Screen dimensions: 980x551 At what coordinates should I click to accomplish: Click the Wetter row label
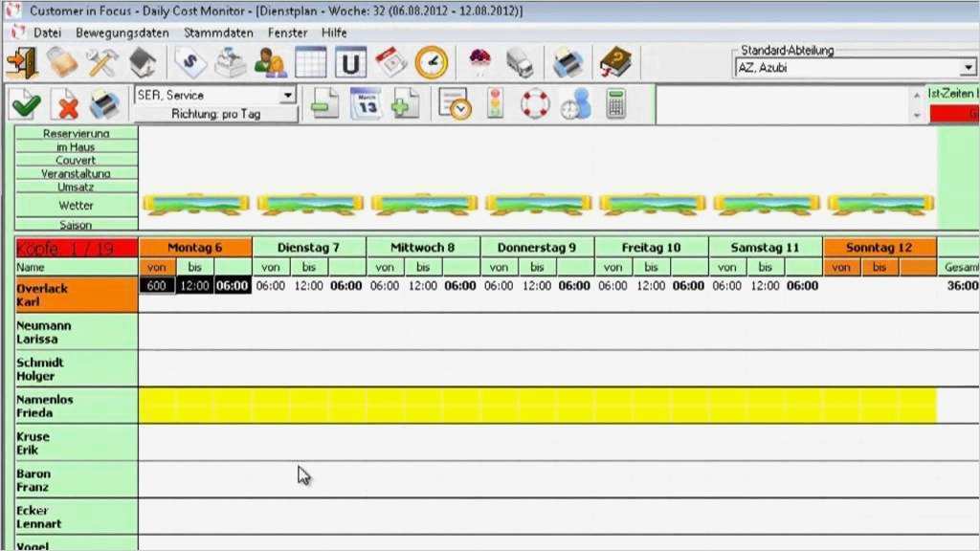pyautogui.click(x=76, y=205)
